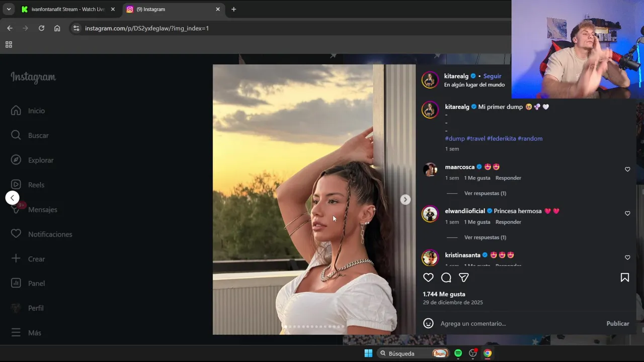Click 1 Me gusta under maarcosca's comment

pyautogui.click(x=477, y=178)
